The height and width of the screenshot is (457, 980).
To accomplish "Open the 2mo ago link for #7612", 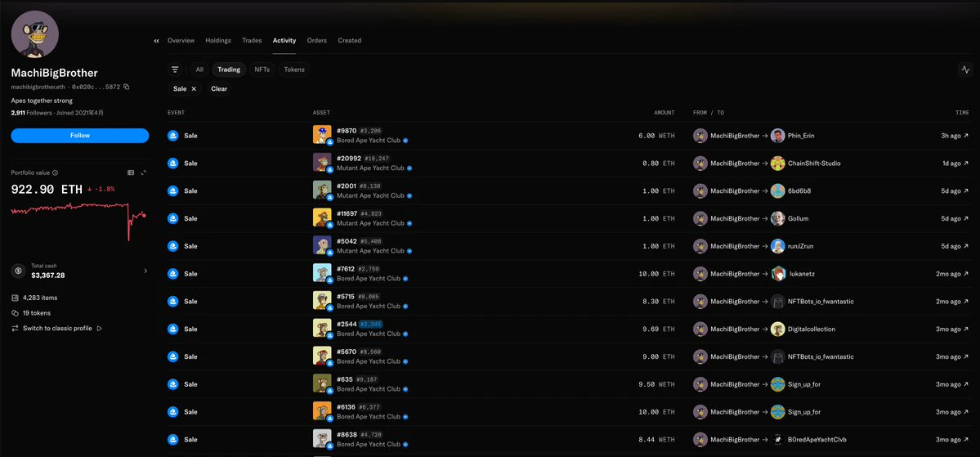I will tap(952, 274).
